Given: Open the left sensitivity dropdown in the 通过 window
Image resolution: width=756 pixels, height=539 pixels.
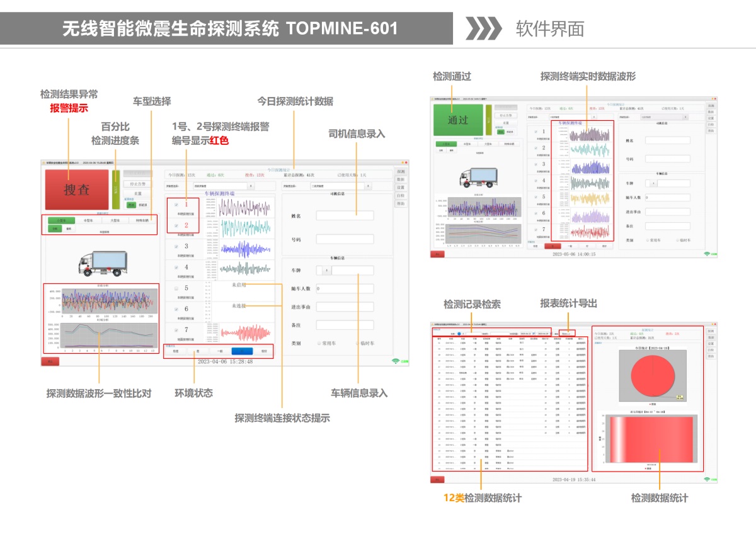Looking at the screenshot, I should click(573, 117).
